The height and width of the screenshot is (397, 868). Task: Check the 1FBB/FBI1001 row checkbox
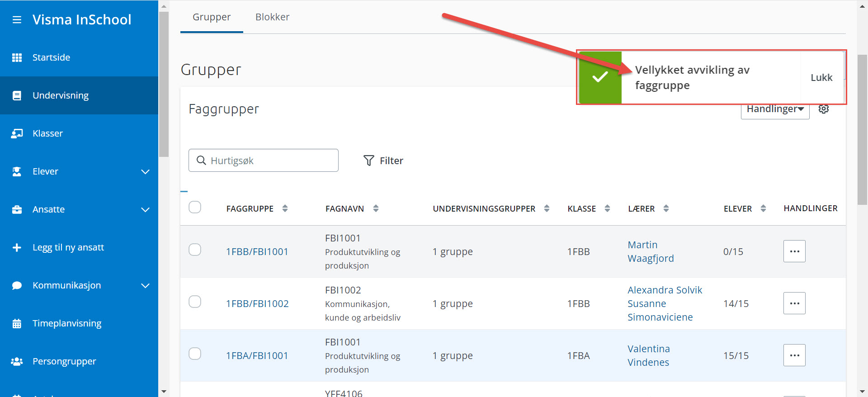(x=195, y=250)
